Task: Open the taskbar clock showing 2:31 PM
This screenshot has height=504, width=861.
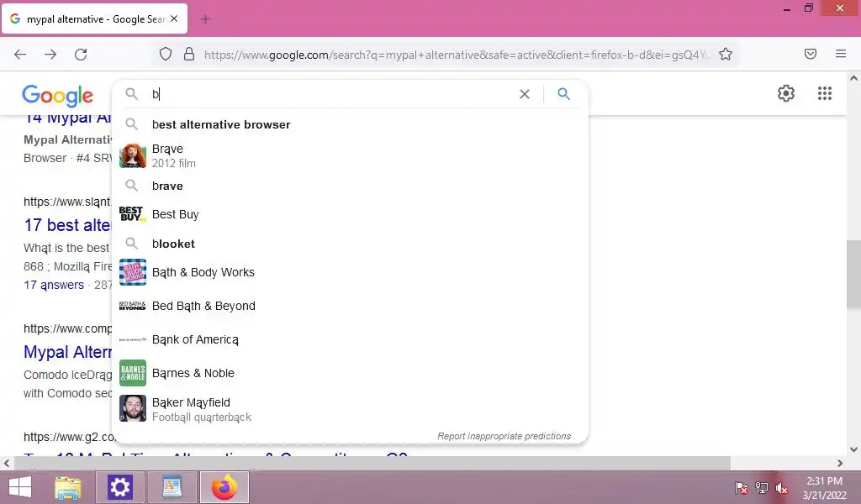Action: point(824,487)
